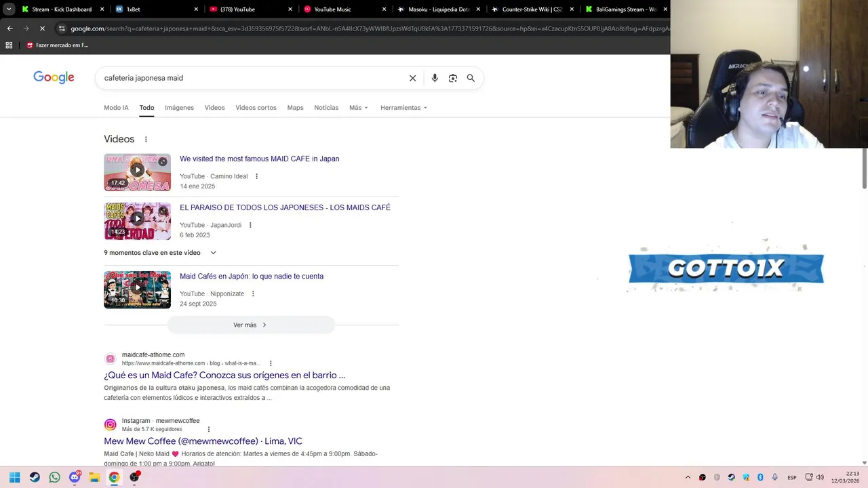Click the ESP language indicator
Viewport: 868px width, 488px height.
(x=792, y=478)
